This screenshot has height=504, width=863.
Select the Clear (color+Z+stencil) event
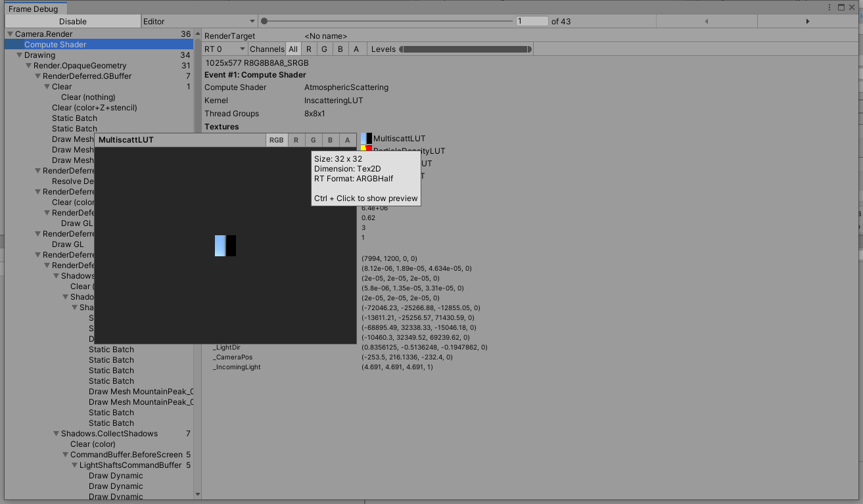click(95, 108)
